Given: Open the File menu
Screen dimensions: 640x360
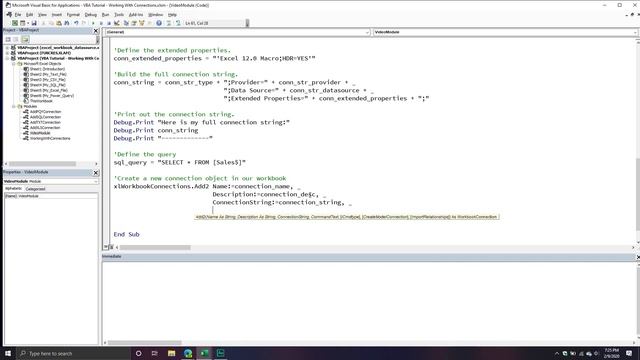Looking at the screenshot, I should [18, 15].
